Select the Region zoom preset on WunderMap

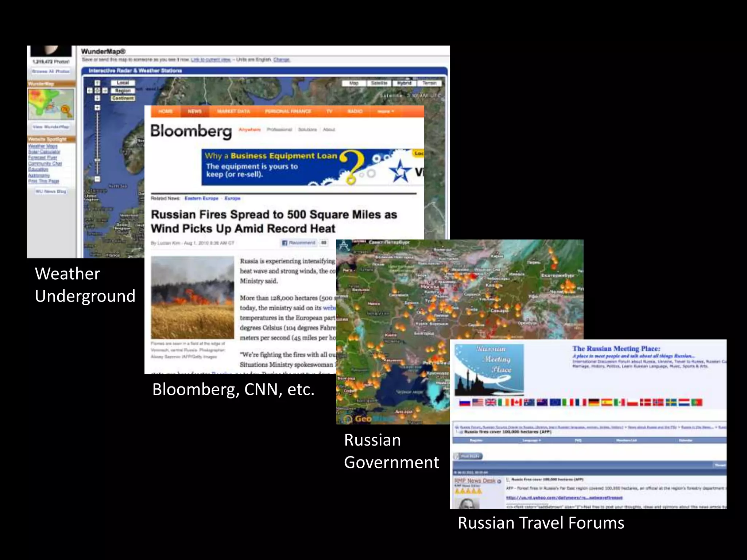(123, 90)
